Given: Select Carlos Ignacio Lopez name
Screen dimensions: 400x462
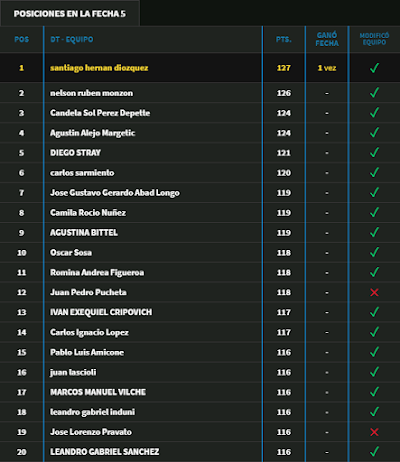Looking at the screenshot, I should [89, 332].
